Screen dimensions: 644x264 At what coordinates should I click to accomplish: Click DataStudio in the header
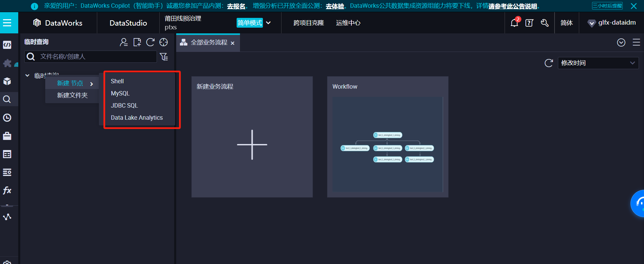(x=128, y=23)
